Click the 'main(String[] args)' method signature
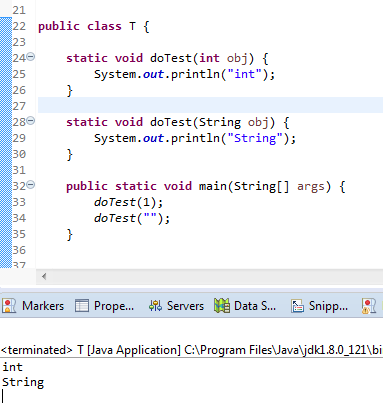The image size is (383, 403). tap(265, 186)
